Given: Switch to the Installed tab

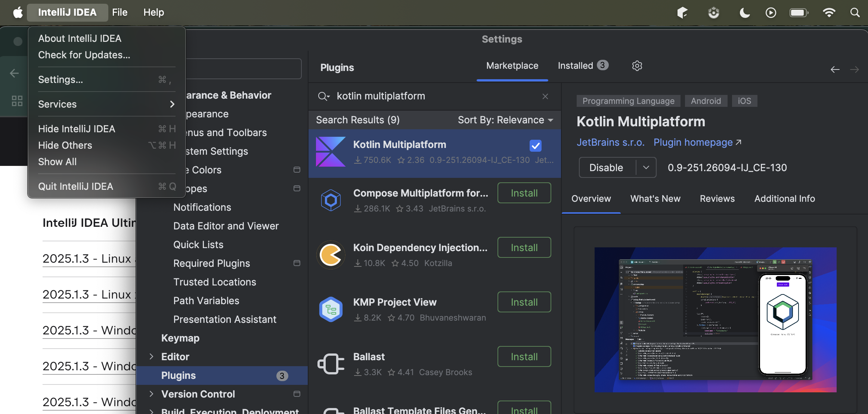Looking at the screenshot, I should coord(583,66).
